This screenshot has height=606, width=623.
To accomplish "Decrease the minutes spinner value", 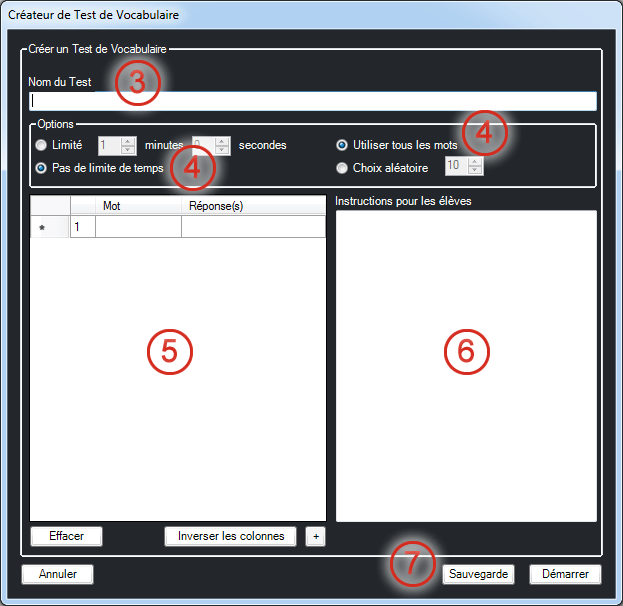I will pyautogui.click(x=127, y=151).
